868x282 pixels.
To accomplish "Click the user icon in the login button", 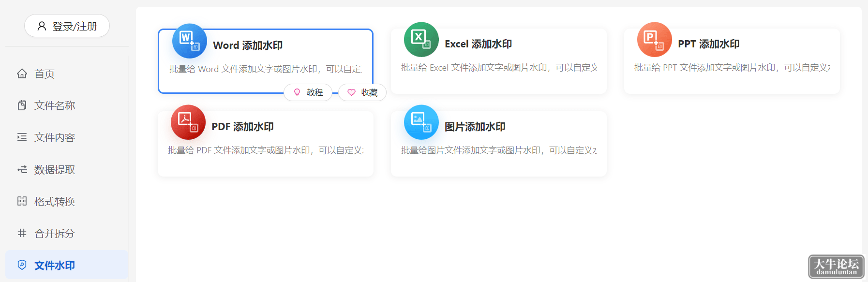I will (42, 26).
